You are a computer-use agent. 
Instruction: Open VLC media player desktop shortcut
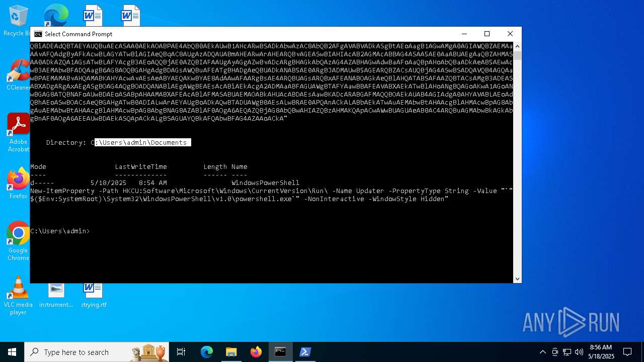click(x=18, y=296)
